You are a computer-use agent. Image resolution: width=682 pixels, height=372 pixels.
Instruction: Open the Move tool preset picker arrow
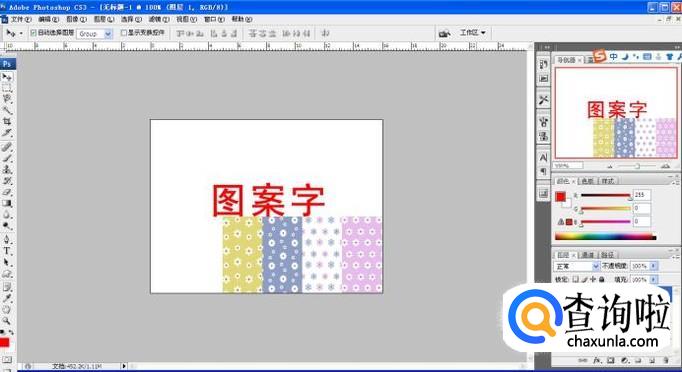pos(21,34)
